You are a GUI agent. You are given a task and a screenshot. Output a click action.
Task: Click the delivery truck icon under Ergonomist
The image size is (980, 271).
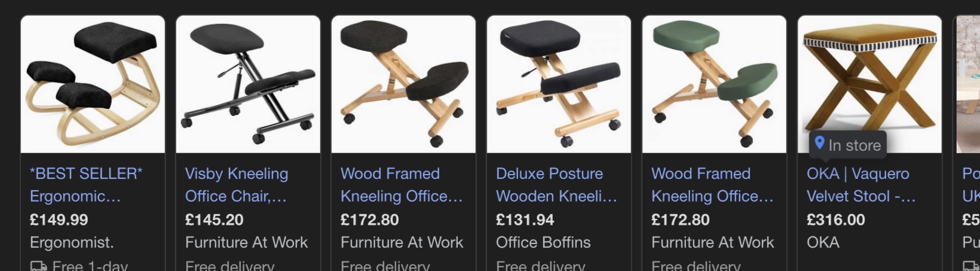click(x=38, y=266)
